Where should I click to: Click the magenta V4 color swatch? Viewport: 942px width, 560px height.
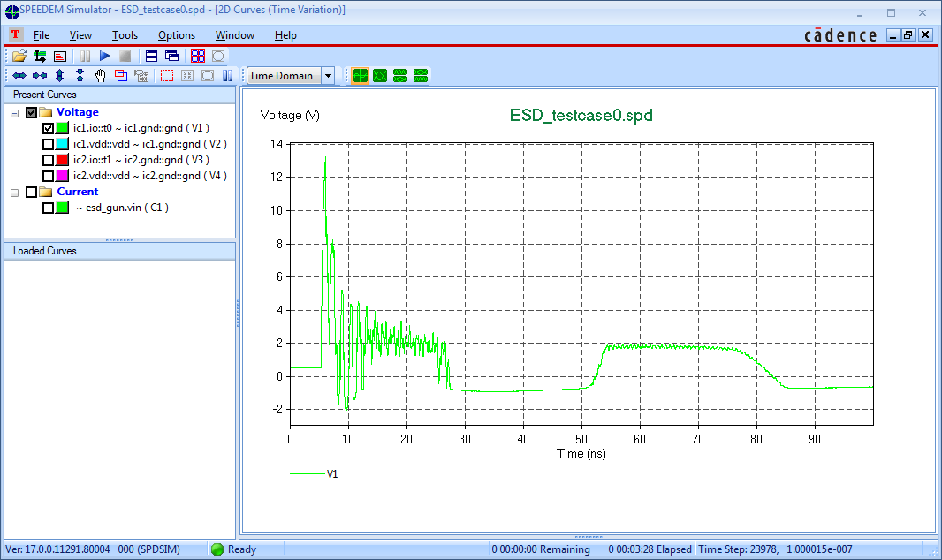click(62, 176)
